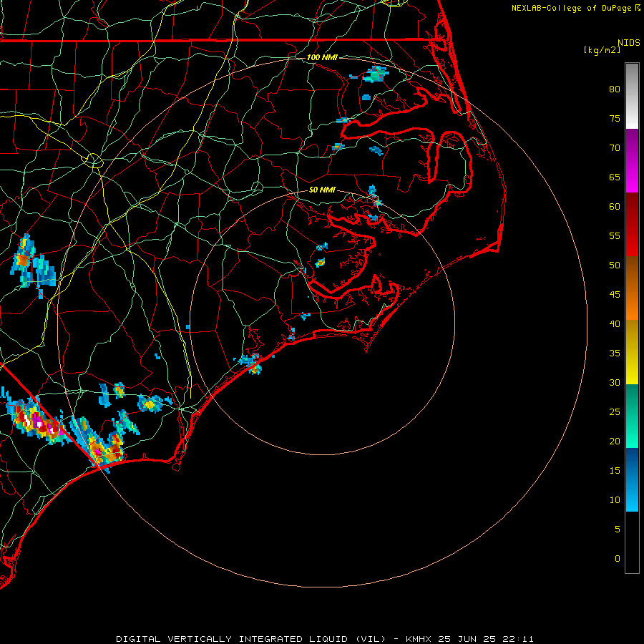The height and width of the screenshot is (644, 644).
Task: Click the Digital Vertically Integrated Liquid caption
Action: coord(324,639)
